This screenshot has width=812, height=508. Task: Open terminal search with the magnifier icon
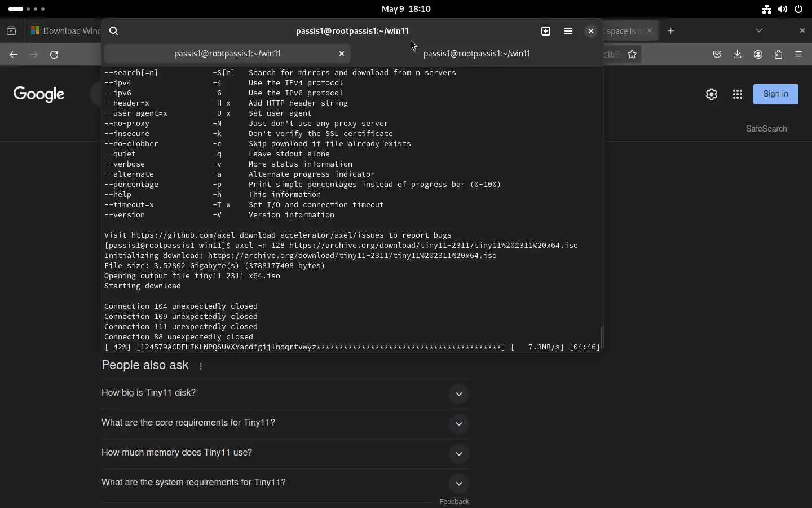113,31
